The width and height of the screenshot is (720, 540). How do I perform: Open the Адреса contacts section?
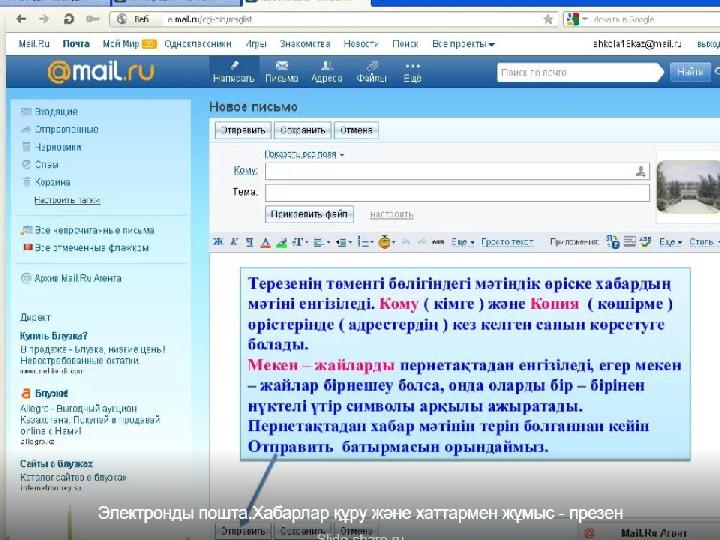click(326, 72)
